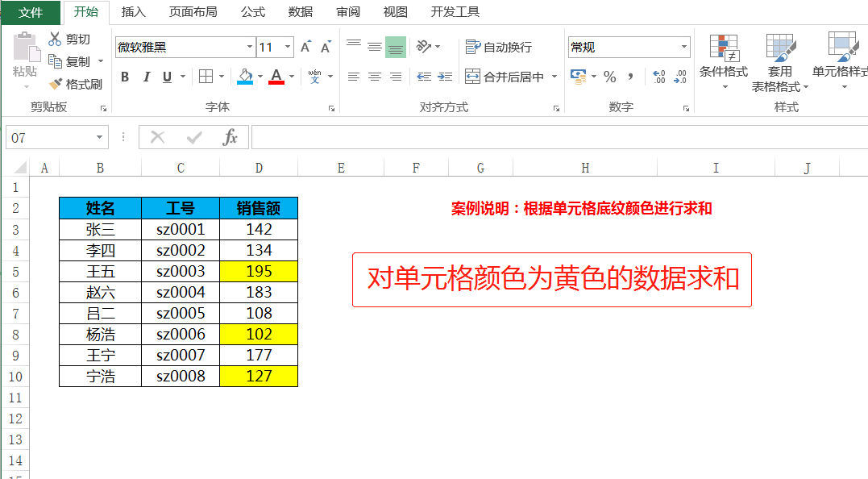
Task: Center text horizontally
Action: point(375,77)
